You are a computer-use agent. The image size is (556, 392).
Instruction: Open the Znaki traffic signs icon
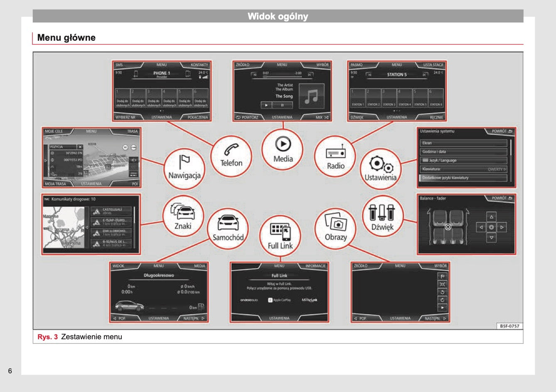click(x=183, y=216)
